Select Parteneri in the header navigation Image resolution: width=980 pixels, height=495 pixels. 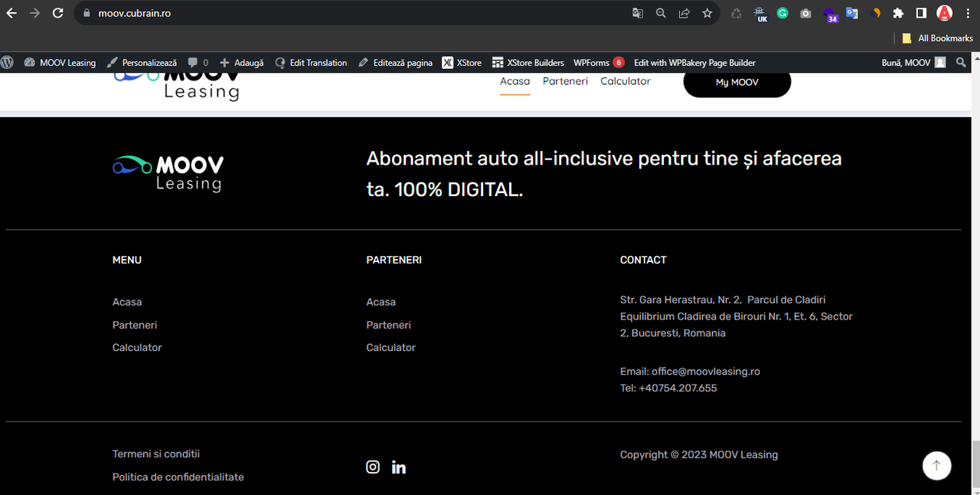(565, 81)
